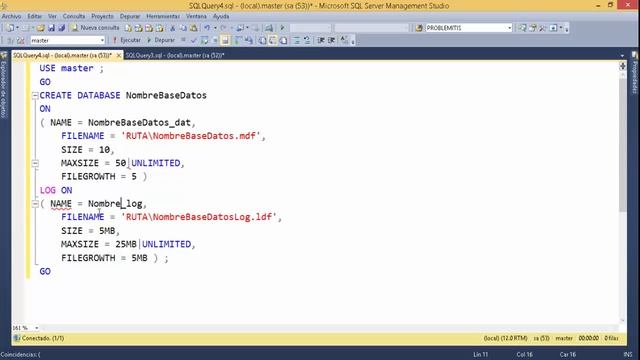Parse the query with the checkmark icon

click(194, 40)
